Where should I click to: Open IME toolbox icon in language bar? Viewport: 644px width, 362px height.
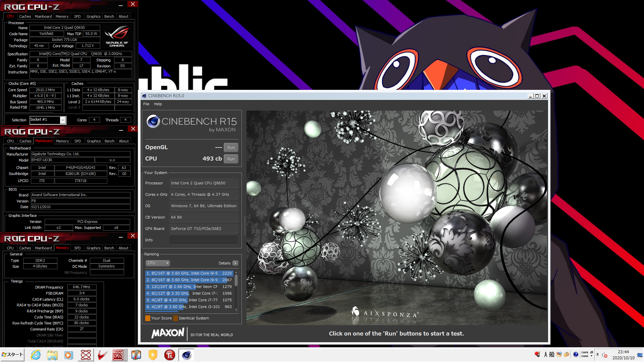(x=567, y=355)
